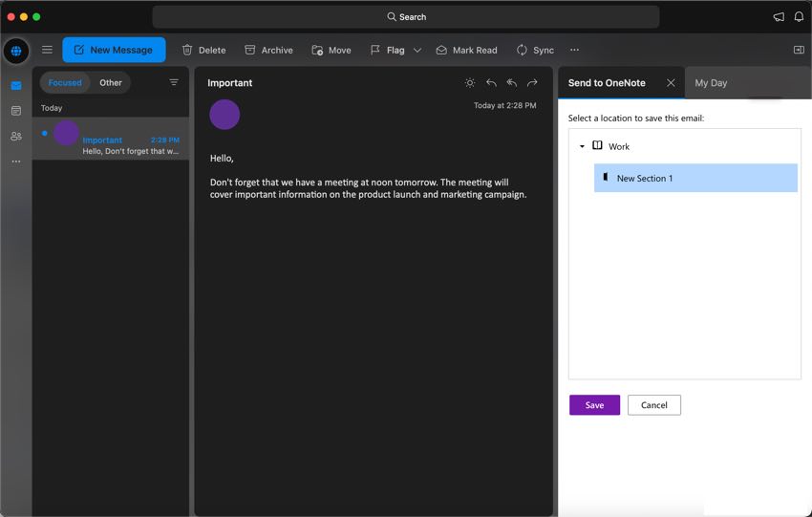Reply to the email
812x517 pixels.
click(x=491, y=83)
